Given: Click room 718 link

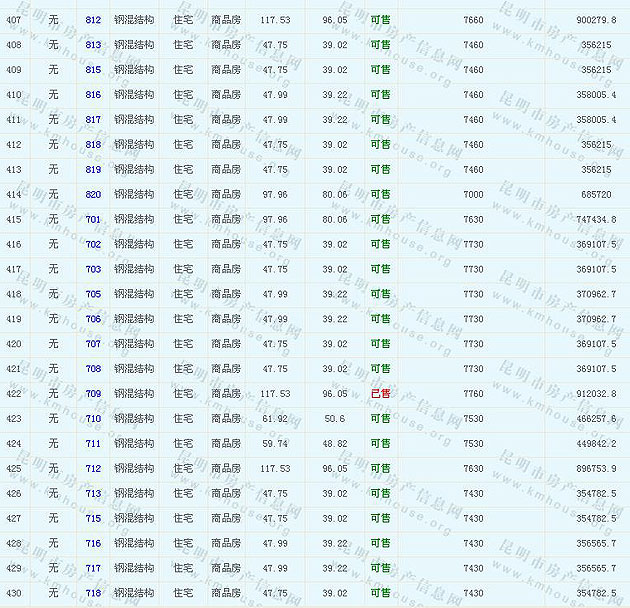Looking at the screenshot, I should coord(93,593).
